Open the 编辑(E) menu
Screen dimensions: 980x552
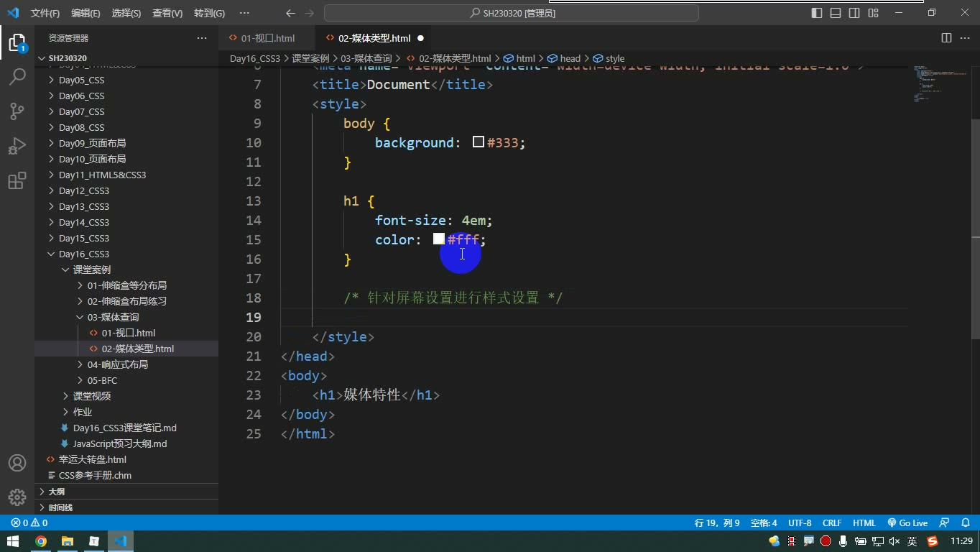[x=85, y=13]
